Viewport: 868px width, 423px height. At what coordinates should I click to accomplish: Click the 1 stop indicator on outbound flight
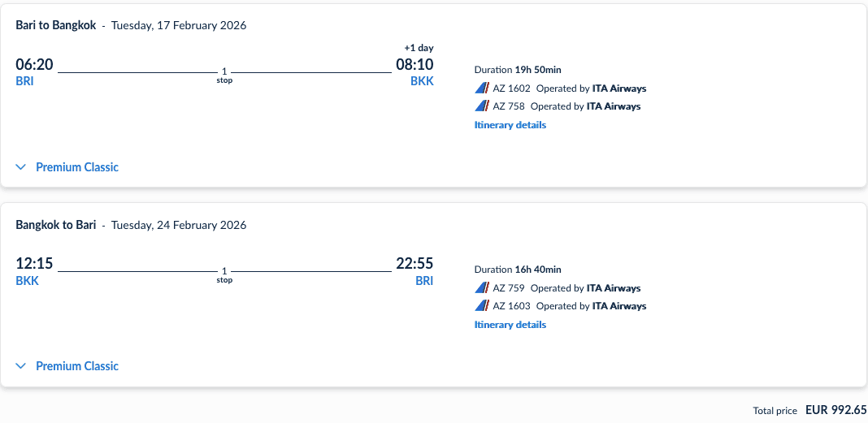(224, 75)
